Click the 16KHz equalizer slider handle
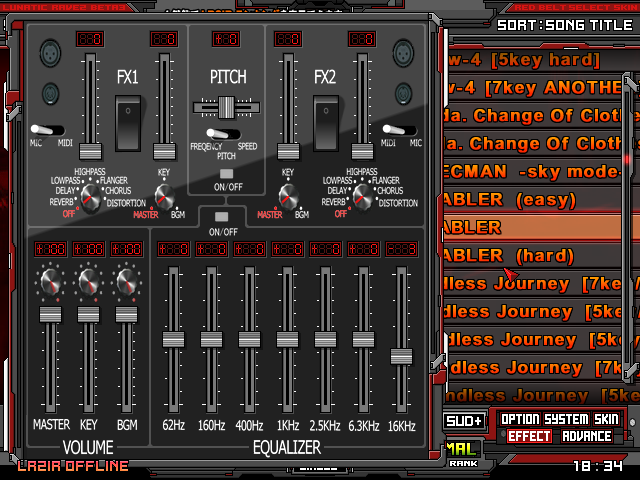 [x=401, y=356]
